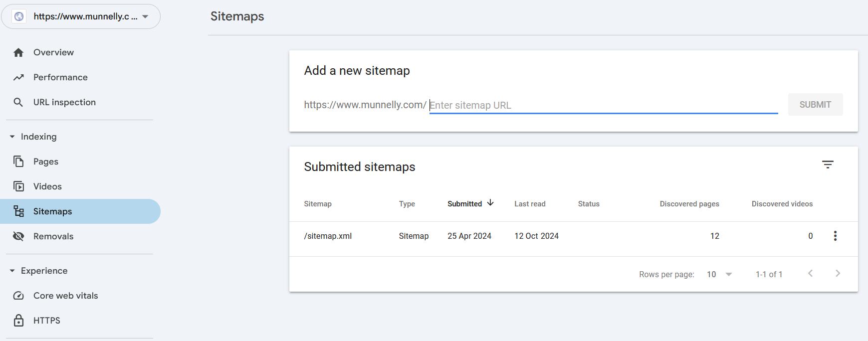This screenshot has width=868, height=341.
Task: Collapse the Experience section
Action: point(12,271)
